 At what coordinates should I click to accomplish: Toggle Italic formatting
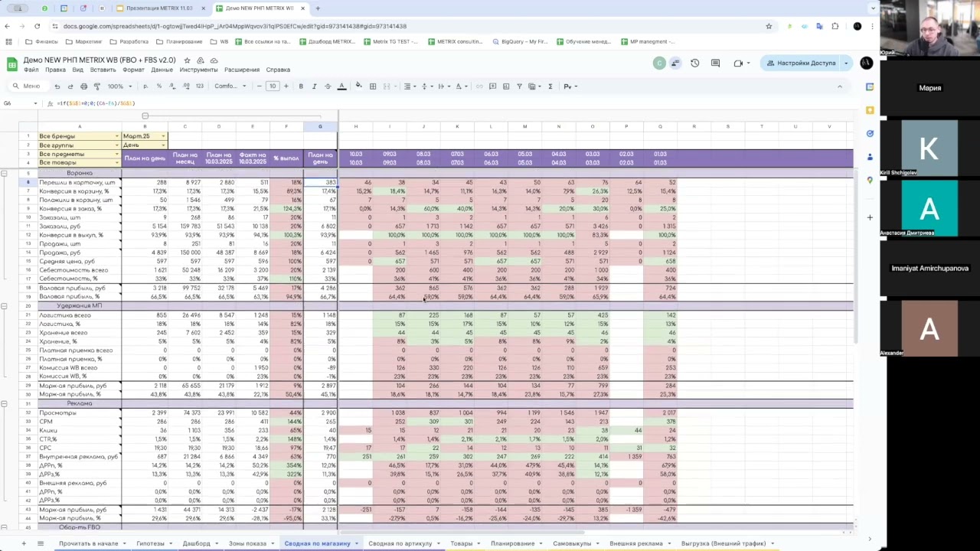(314, 86)
